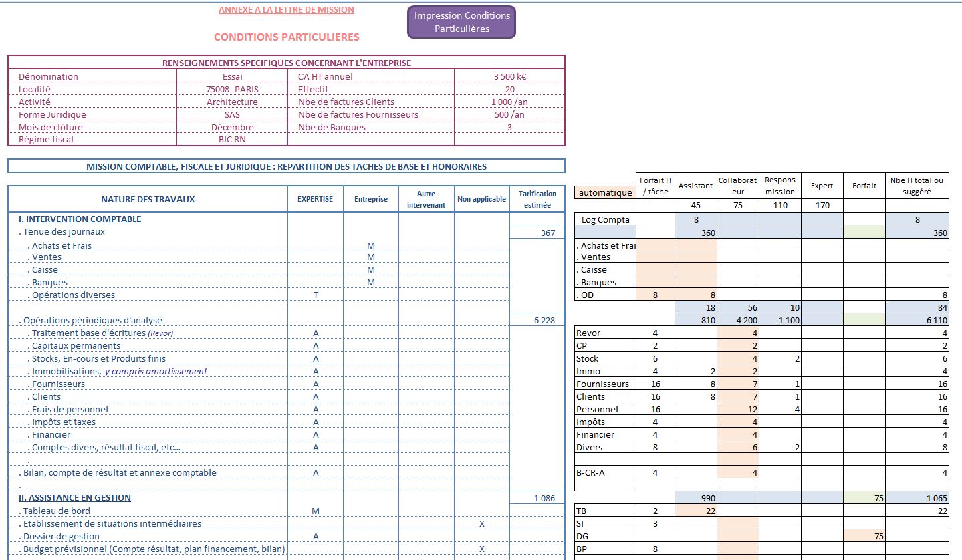Select the 'Tarification estimée' column header
The image size is (962, 560).
537,199
